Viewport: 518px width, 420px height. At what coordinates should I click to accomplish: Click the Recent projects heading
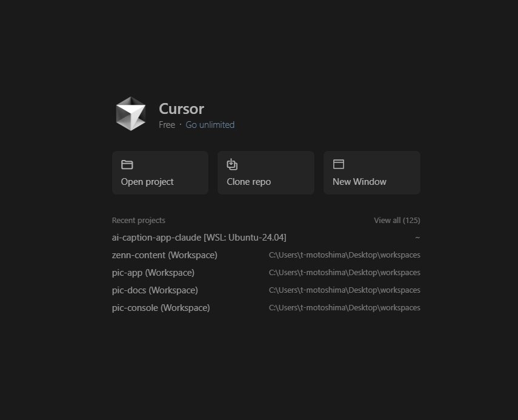(138, 221)
